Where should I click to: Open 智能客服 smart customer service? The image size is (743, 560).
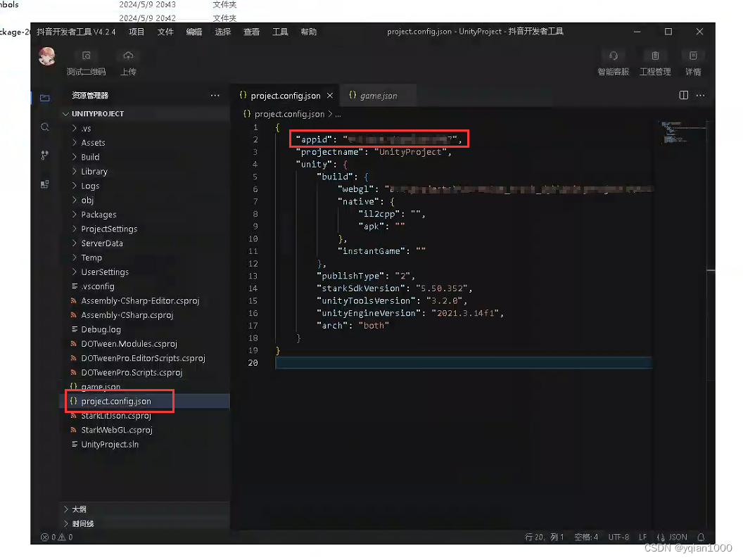coord(613,63)
